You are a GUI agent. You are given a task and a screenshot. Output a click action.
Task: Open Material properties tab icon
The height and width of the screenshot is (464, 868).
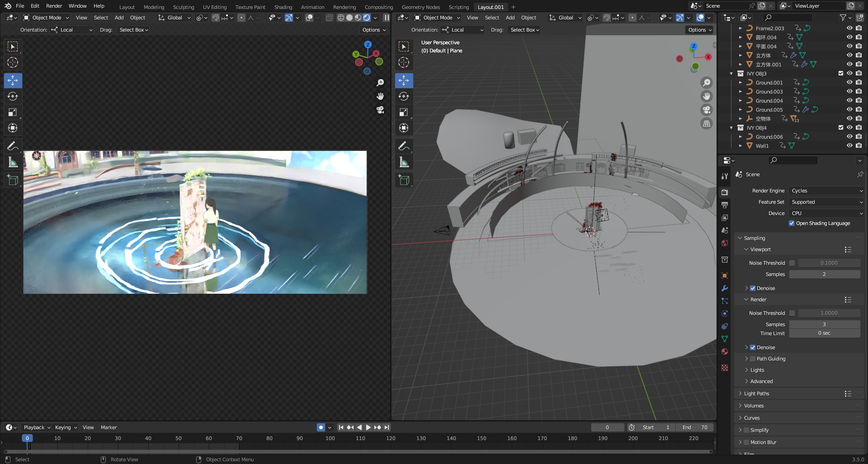coord(725,352)
